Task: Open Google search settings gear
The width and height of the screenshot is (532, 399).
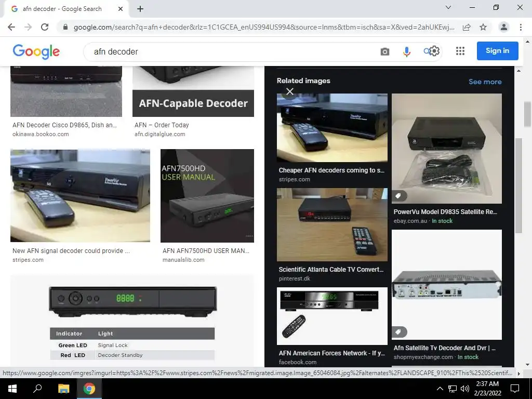Action: pos(435,51)
